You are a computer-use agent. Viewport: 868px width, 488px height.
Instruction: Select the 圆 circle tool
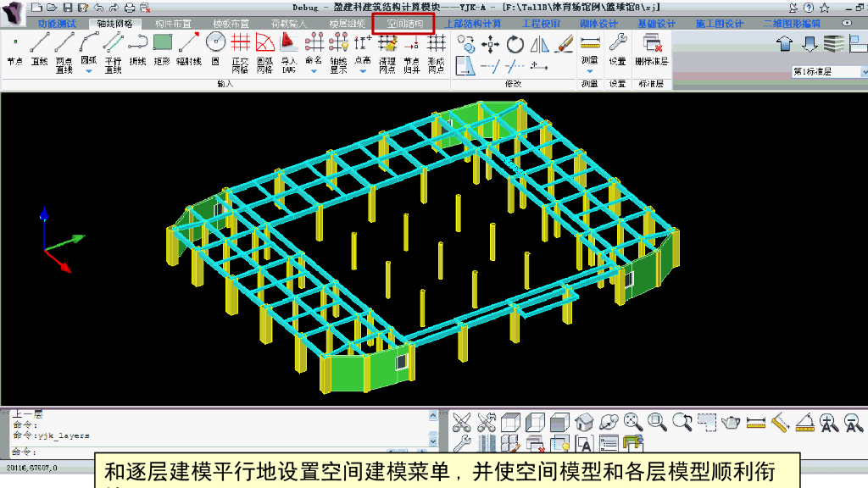[x=215, y=49]
